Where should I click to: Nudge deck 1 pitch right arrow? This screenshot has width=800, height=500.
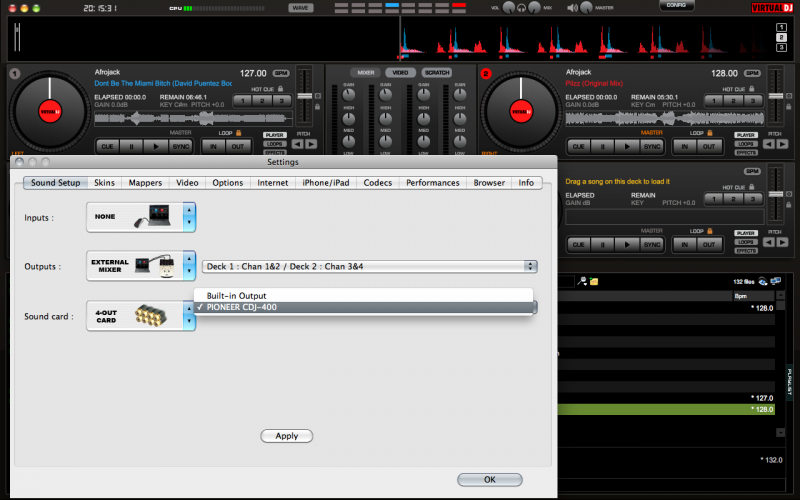311,144
